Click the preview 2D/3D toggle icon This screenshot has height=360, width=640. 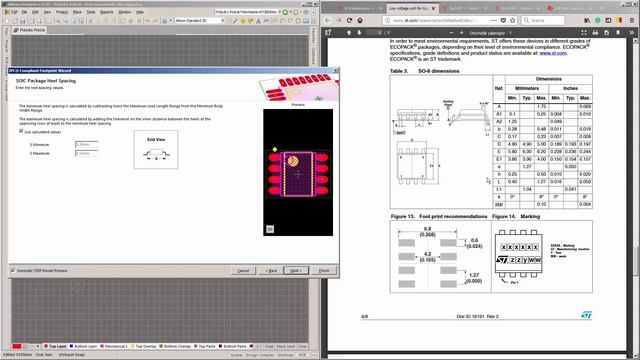(270, 229)
